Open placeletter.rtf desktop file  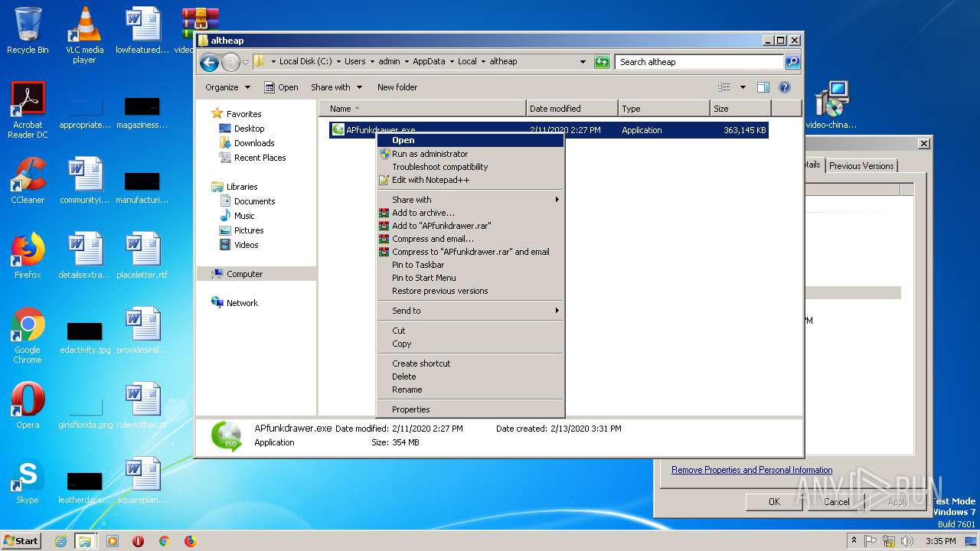coord(142,256)
